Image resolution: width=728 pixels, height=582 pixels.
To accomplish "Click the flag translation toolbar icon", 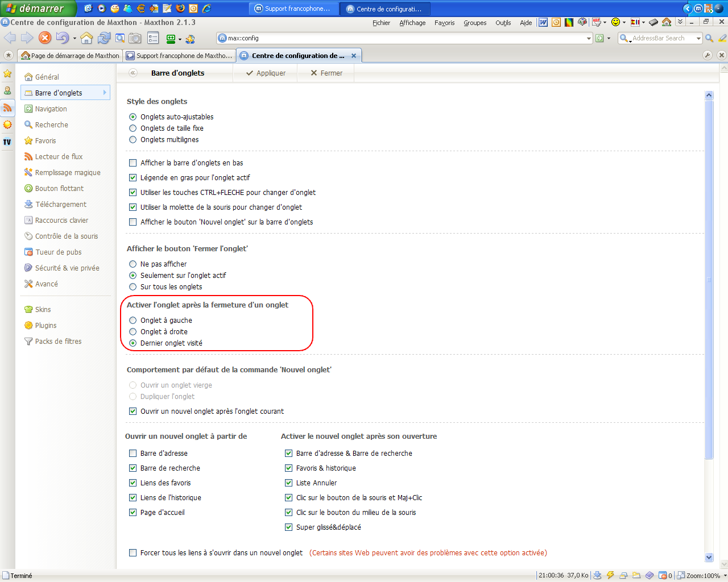I will coord(635,22).
